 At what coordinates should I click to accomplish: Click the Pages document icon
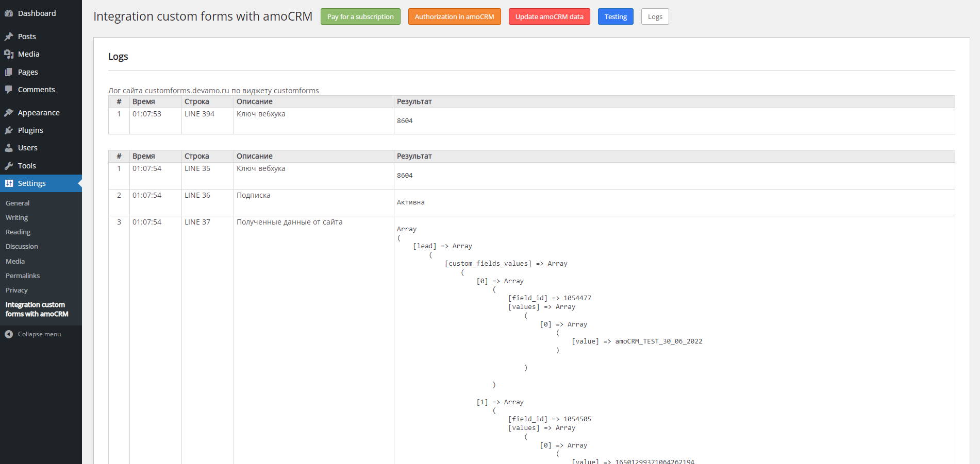9,72
